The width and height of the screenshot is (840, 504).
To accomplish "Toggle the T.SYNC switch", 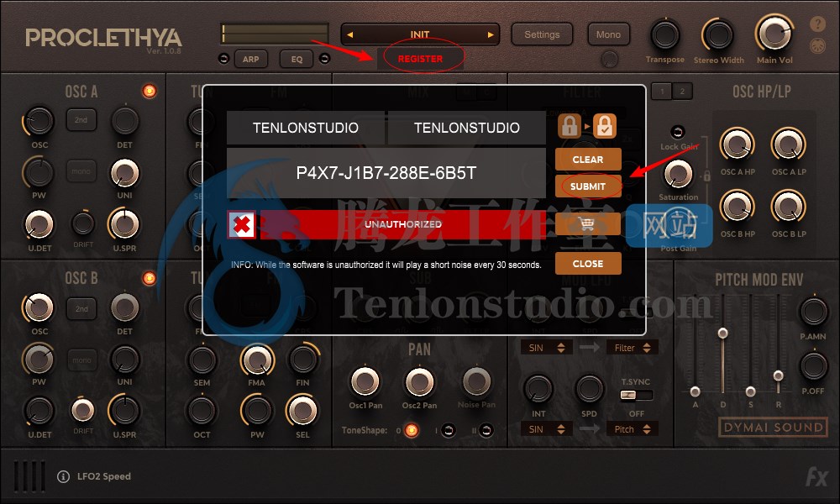I will click(636, 396).
